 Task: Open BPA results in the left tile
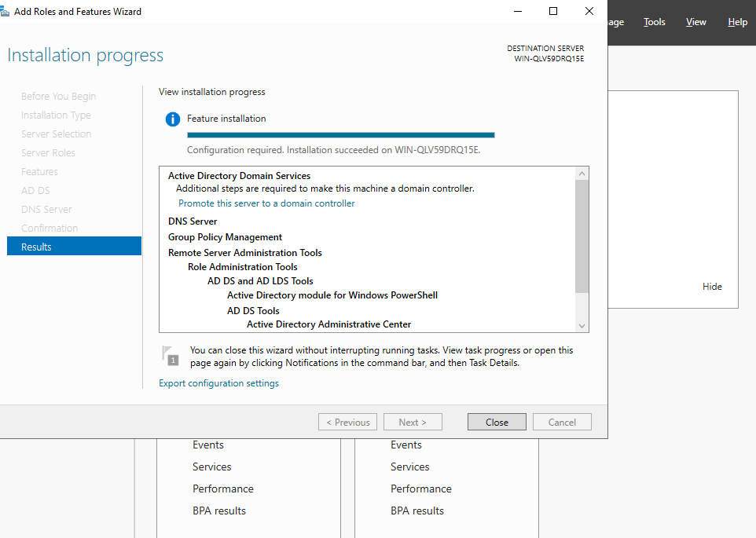point(219,511)
